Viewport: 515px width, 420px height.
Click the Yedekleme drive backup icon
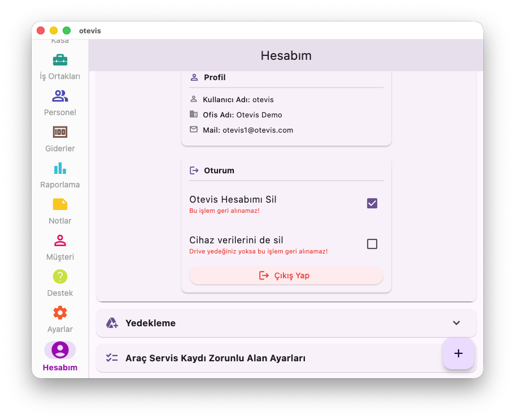click(112, 323)
